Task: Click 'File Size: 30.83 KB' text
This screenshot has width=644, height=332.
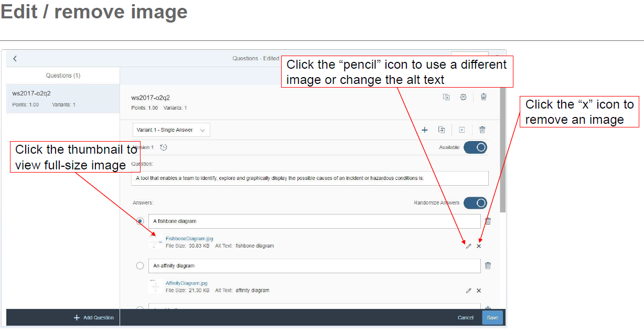Action: coord(188,246)
